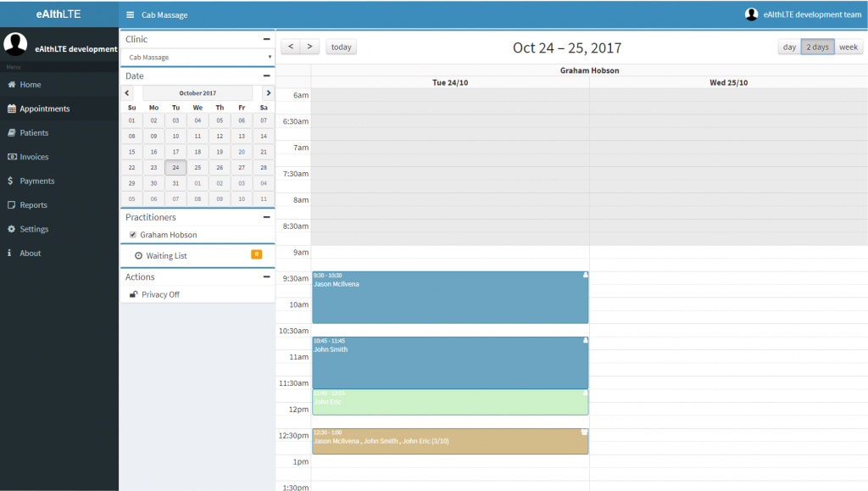This screenshot has height=491, width=868.
Task: Go to next dates in the schedule
Action: click(310, 47)
